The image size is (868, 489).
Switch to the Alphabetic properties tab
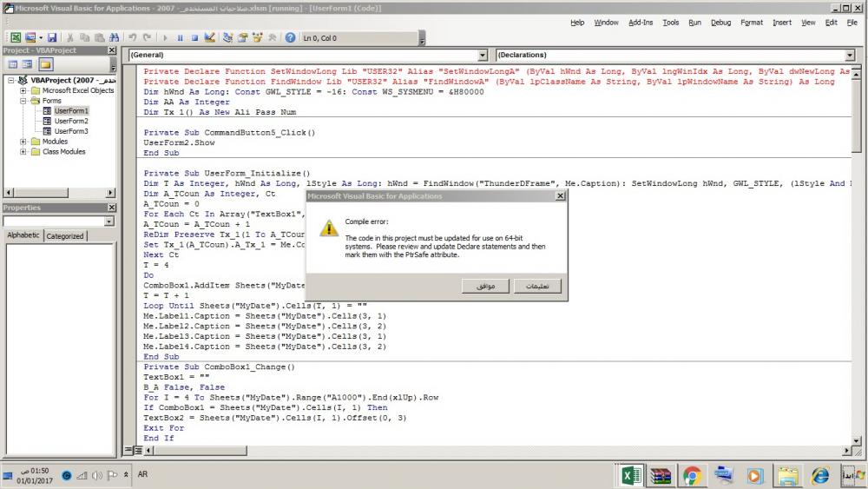[23, 235]
